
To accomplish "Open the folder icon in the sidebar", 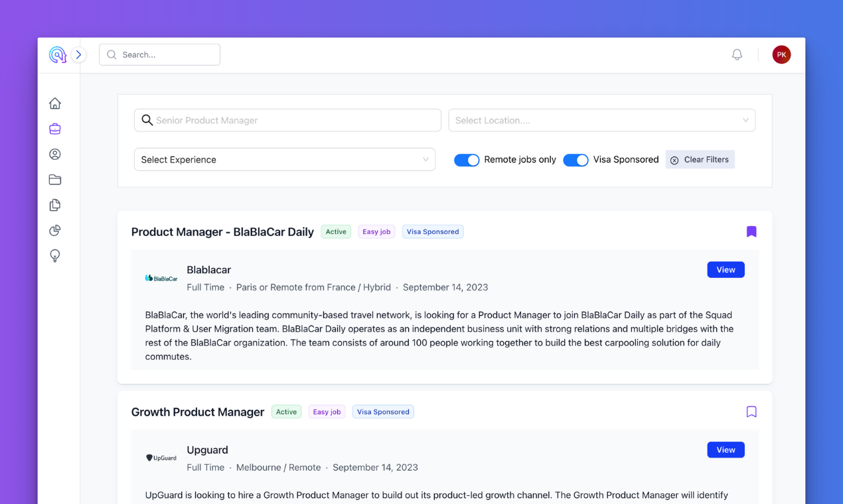I will click(55, 180).
